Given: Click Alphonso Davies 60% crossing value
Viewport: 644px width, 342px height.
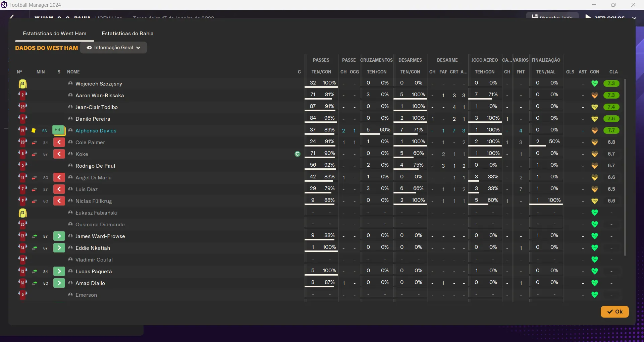Looking at the screenshot, I should tap(385, 130).
